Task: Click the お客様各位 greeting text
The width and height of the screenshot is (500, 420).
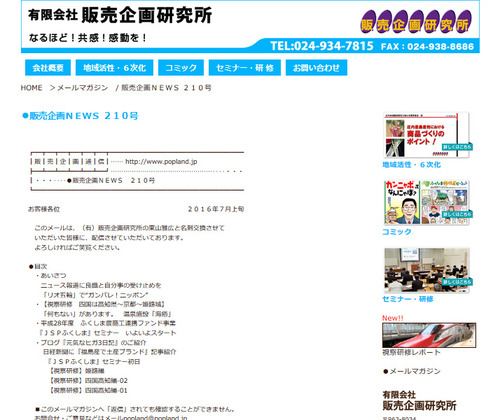Action: pos(44,209)
